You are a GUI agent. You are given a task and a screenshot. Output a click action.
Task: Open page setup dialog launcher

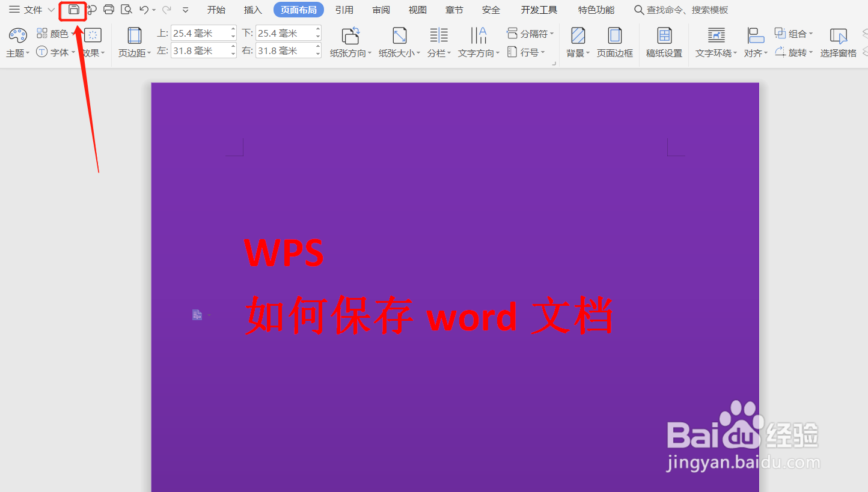pyautogui.click(x=554, y=62)
